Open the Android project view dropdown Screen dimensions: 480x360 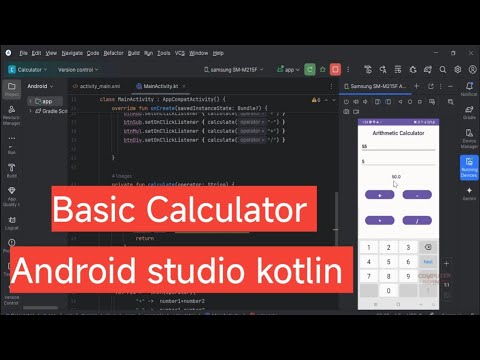point(40,86)
